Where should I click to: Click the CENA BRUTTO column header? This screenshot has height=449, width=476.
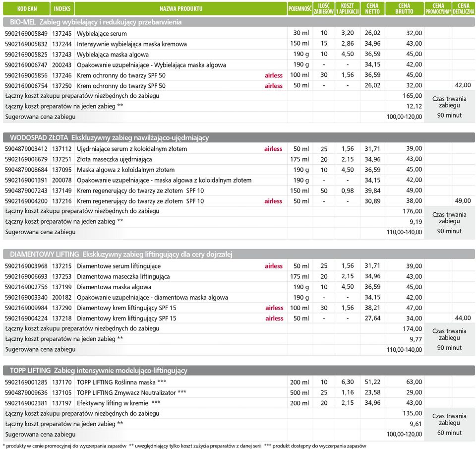point(405,8)
